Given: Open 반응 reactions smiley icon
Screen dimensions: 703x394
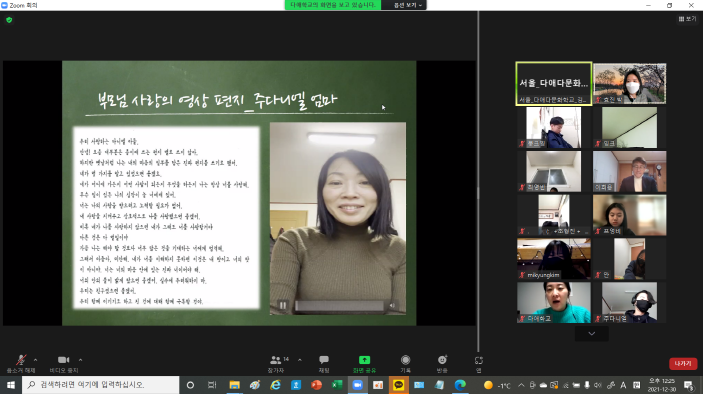Looking at the screenshot, I should 442,360.
